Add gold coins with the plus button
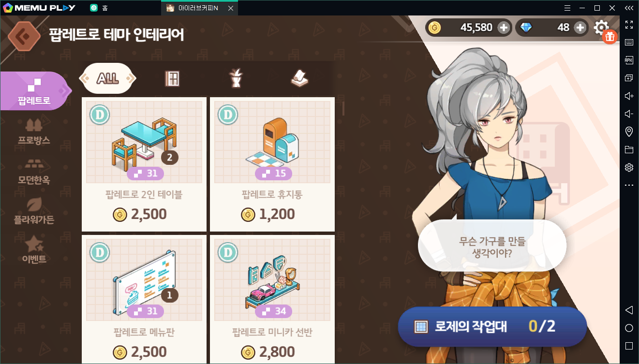 504,28
